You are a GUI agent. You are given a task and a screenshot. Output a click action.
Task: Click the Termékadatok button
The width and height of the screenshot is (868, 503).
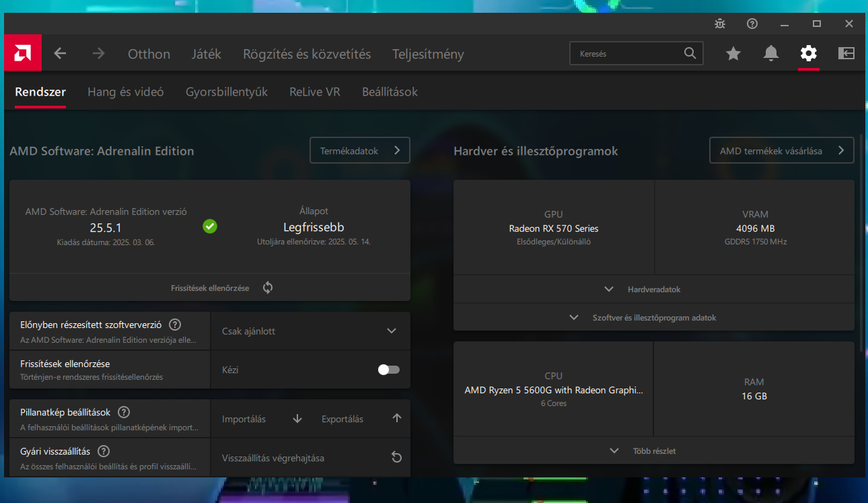[x=360, y=151]
